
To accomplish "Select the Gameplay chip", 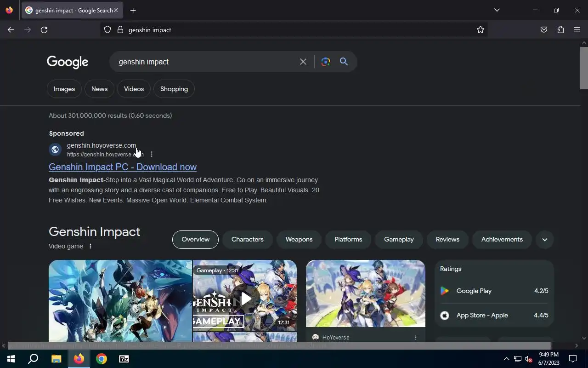I will click(x=399, y=239).
